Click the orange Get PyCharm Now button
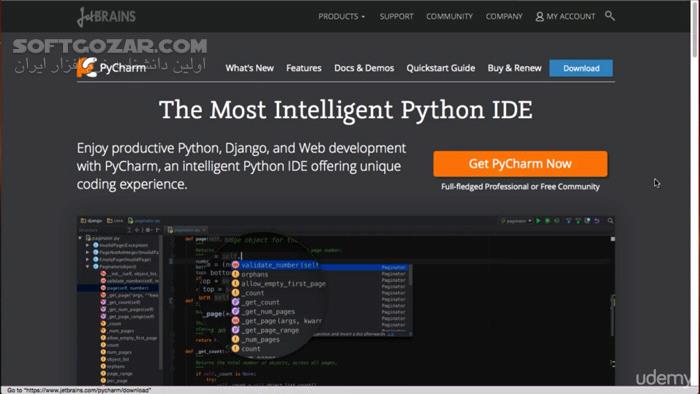Screen dimensions: 700x394 click(520, 164)
